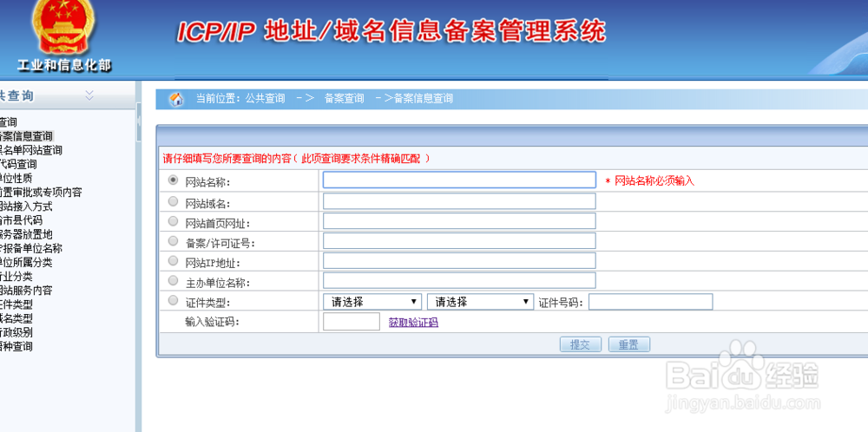
Task: Click the 网站名称必须输入 warning text
Action: pyautogui.click(x=654, y=181)
